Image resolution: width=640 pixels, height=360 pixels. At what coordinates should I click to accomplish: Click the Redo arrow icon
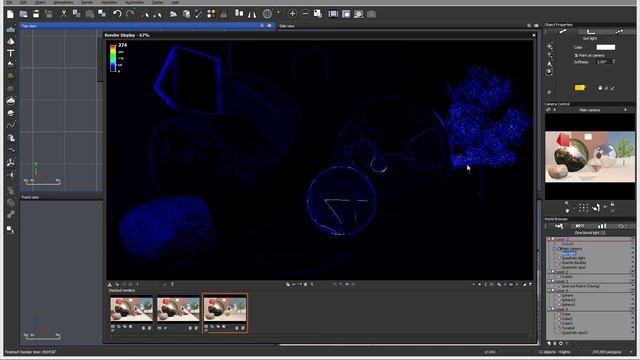point(130,14)
